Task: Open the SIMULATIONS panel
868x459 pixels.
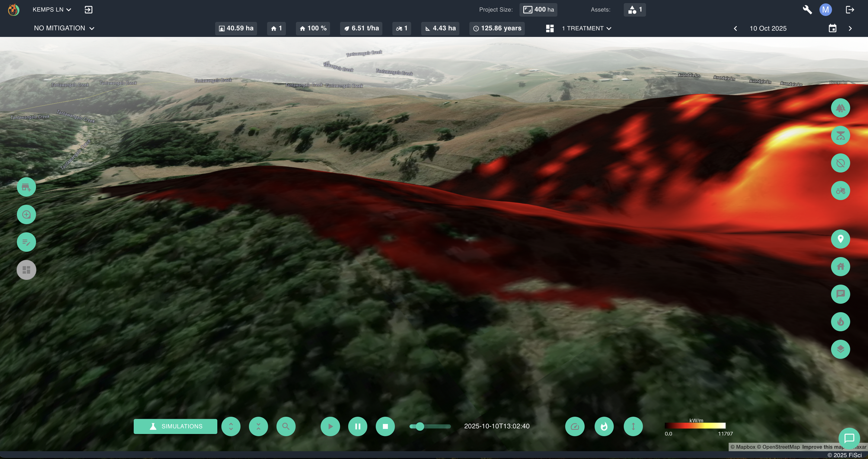Action: coord(175,426)
